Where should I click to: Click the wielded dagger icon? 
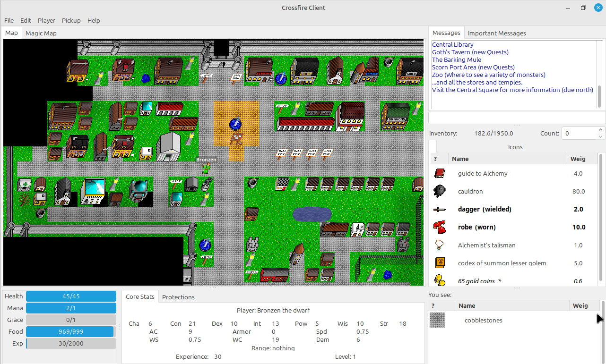click(439, 209)
